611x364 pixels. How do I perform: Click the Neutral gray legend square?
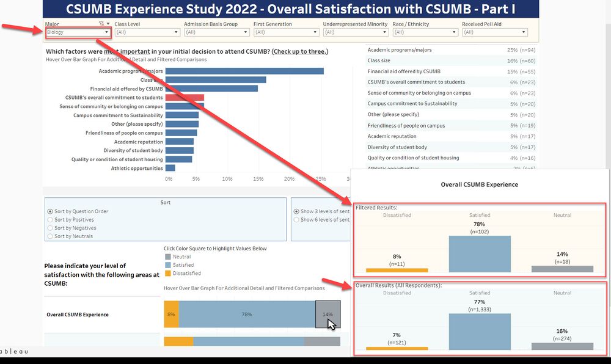pos(167,257)
